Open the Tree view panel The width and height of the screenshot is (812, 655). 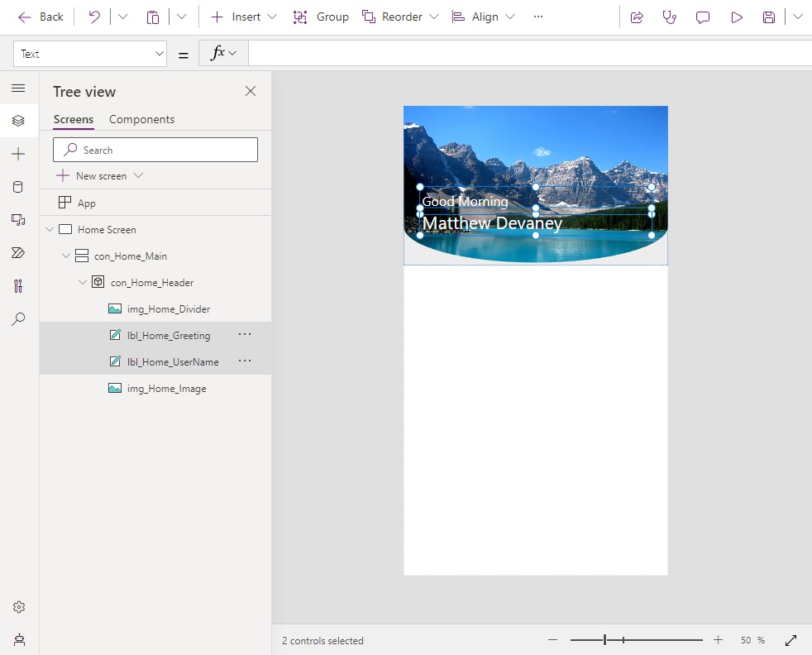click(18, 120)
